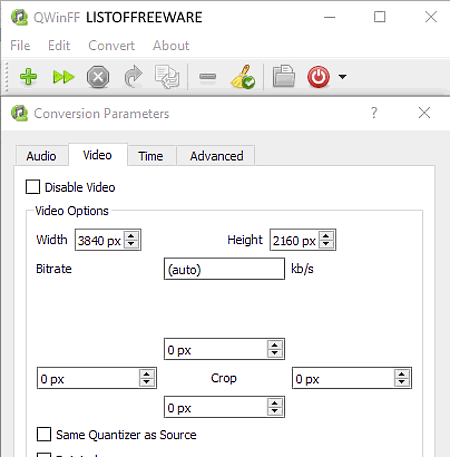
Task: Click the kb/s unit text
Action: click(302, 268)
